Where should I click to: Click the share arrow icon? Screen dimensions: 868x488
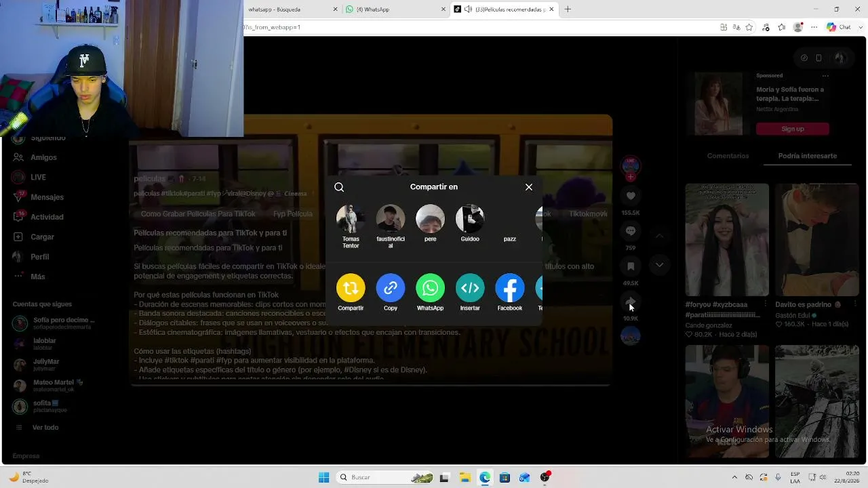[x=631, y=302]
